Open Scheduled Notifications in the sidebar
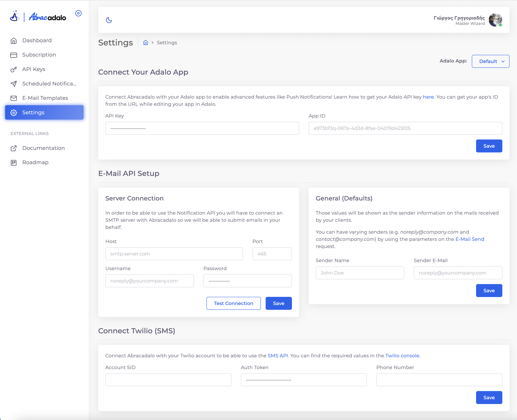The height and width of the screenshot is (420, 517). 49,84
